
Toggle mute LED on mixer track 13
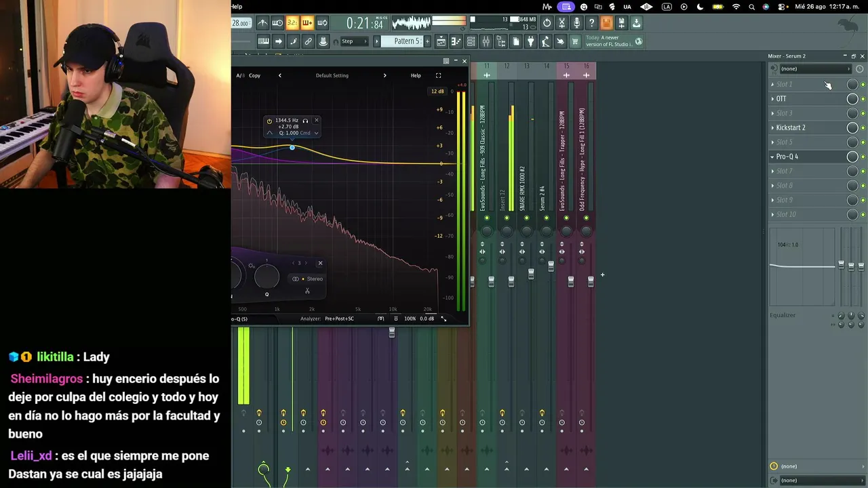coord(526,218)
